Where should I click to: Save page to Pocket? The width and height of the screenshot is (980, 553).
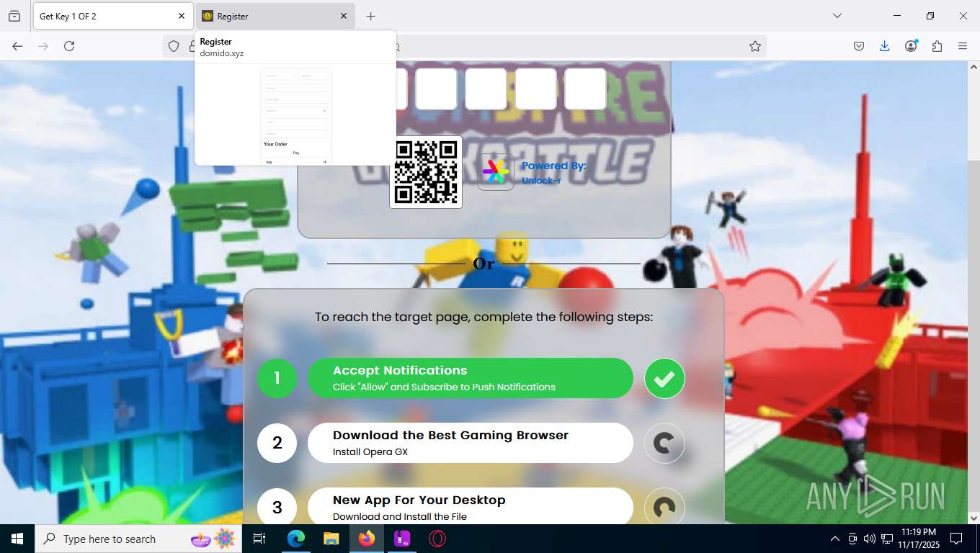pos(859,46)
